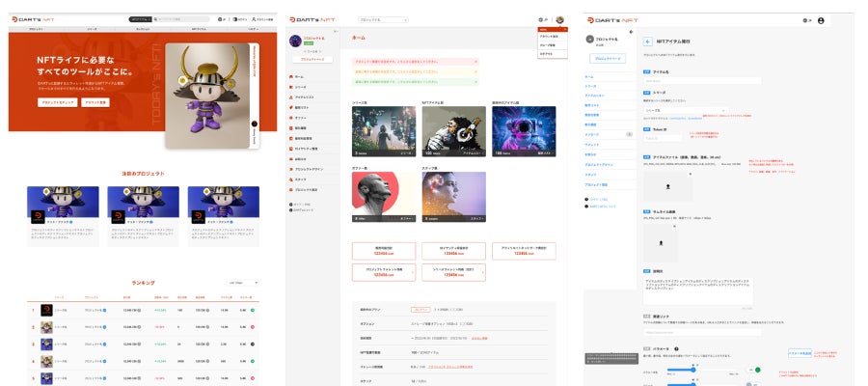The height and width of the screenshot is (386, 868).
Task: Click the スタッフ icon in dashboard sidebar
Action: (x=290, y=179)
